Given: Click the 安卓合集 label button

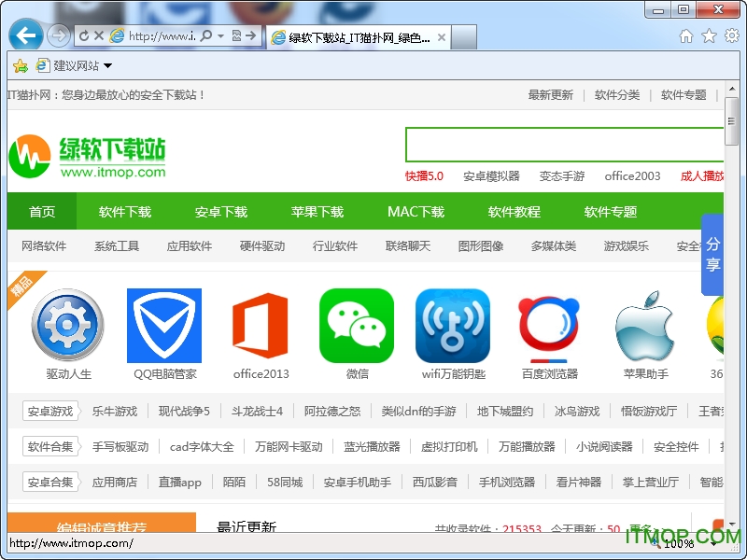Looking at the screenshot, I should tap(50, 482).
